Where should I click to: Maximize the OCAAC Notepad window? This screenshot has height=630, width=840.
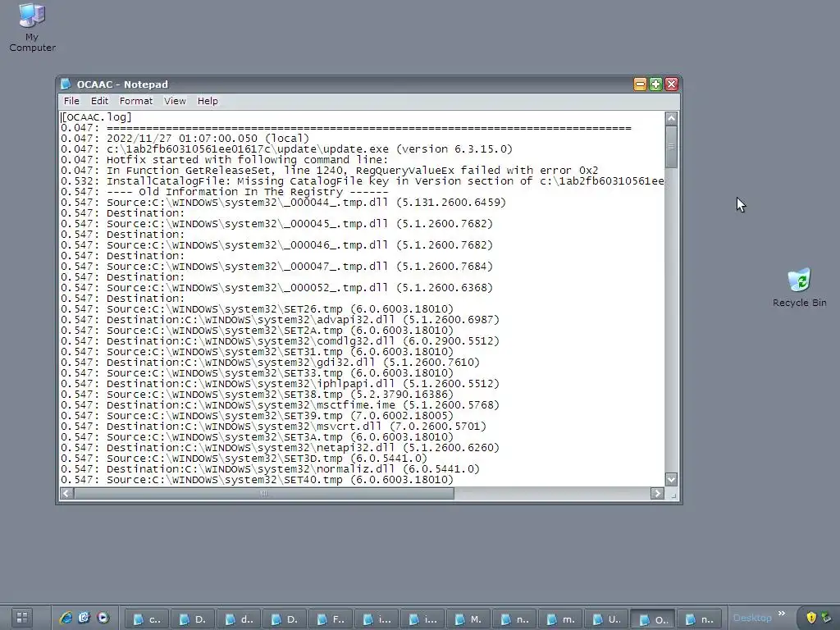pyautogui.click(x=655, y=84)
